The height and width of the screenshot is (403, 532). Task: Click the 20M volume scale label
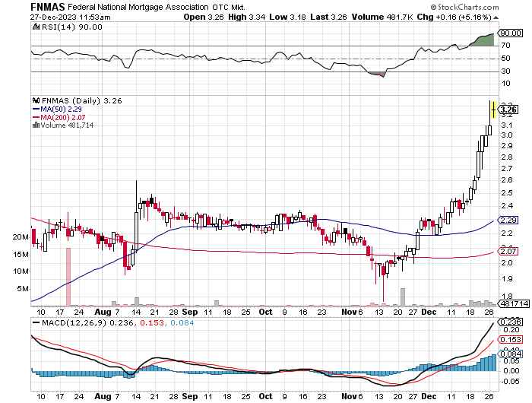tap(21, 237)
